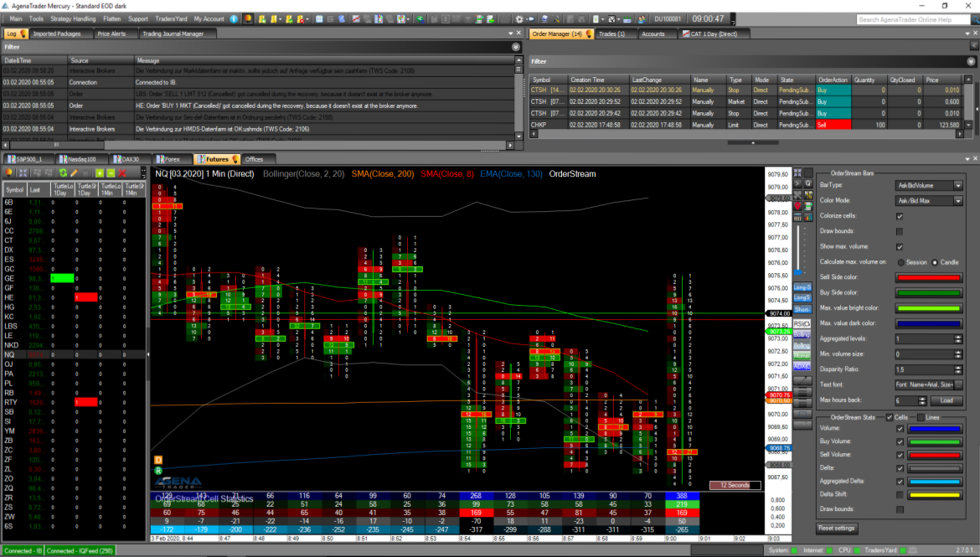Expand the Order Manager Filter chevron
980x557 pixels.
pyautogui.click(x=971, y=61)
